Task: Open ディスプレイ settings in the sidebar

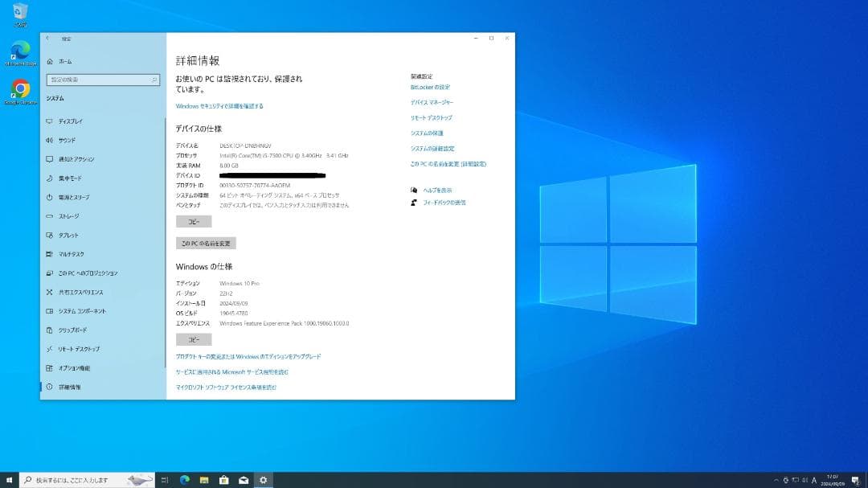Action: click(x=72, y=121)
